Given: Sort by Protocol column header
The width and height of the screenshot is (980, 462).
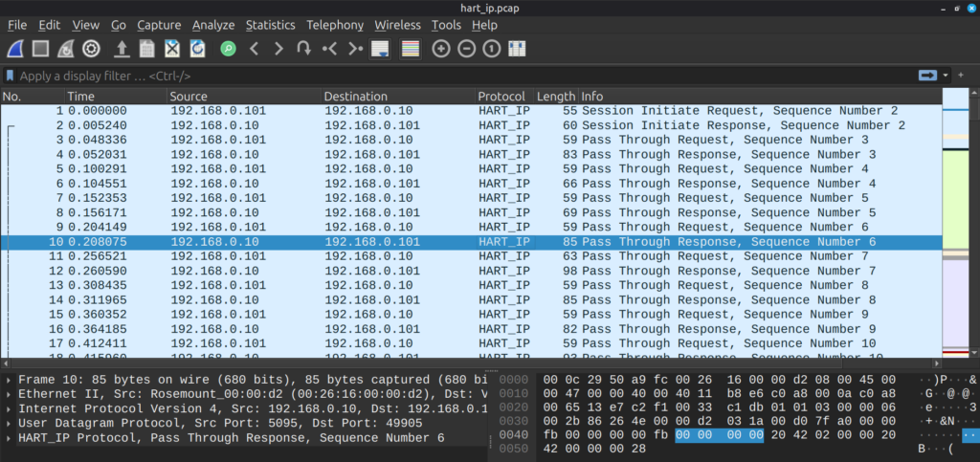Looking at the screenshot, I should point(504,97).
